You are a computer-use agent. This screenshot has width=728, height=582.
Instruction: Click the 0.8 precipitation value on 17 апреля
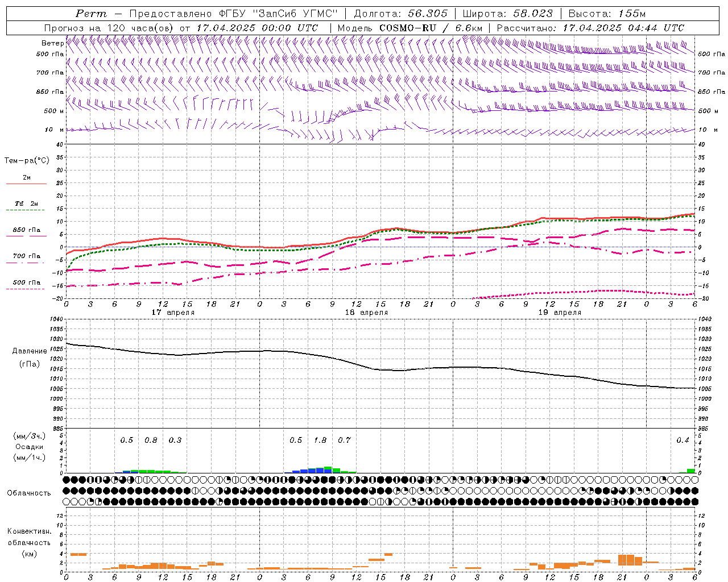(x=151, y=440)
